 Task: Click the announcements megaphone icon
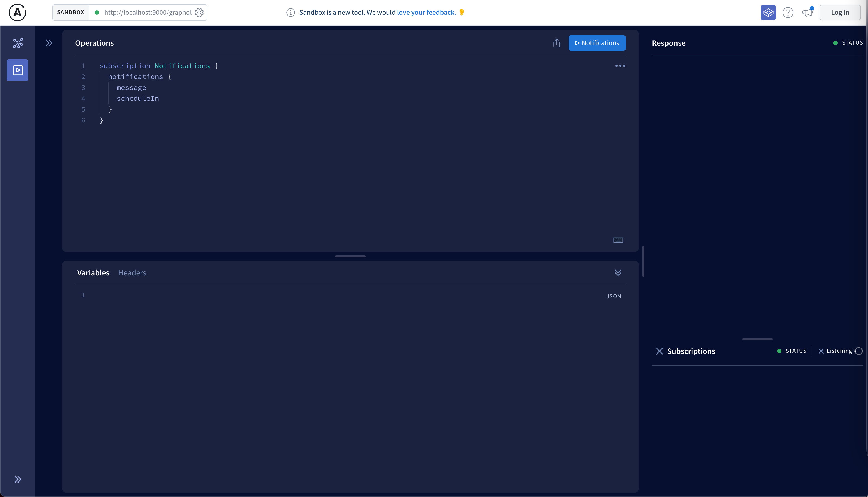pyautogui.click(x=807, y=13)
